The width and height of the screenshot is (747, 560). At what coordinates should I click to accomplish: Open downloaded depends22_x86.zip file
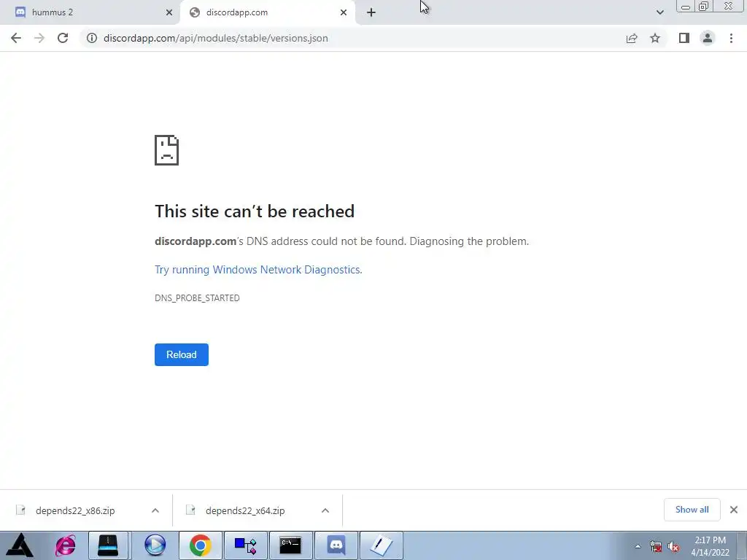coord(75,510)
